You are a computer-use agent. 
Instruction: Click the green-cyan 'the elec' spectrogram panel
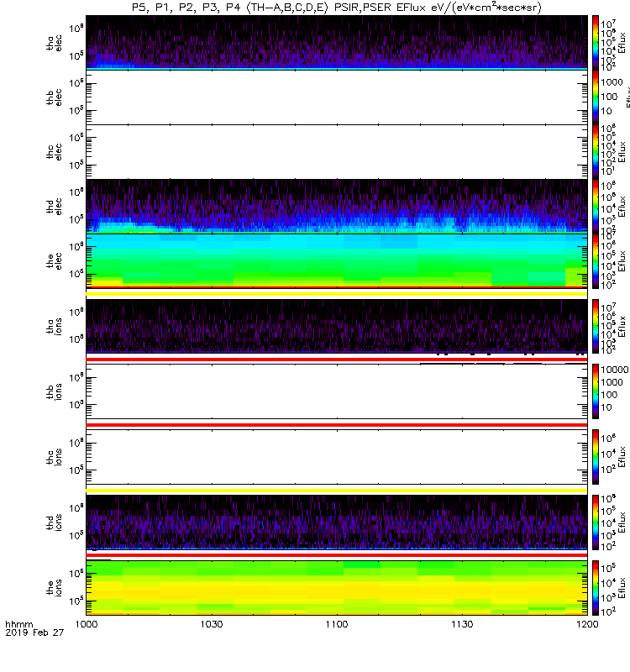click(337, 260)
